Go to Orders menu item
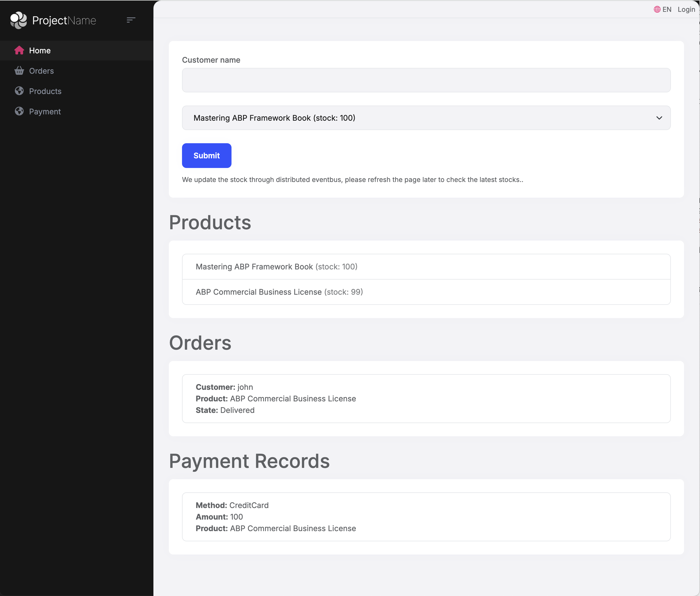This screenshot has height=596, width=700. pos(41,71)
